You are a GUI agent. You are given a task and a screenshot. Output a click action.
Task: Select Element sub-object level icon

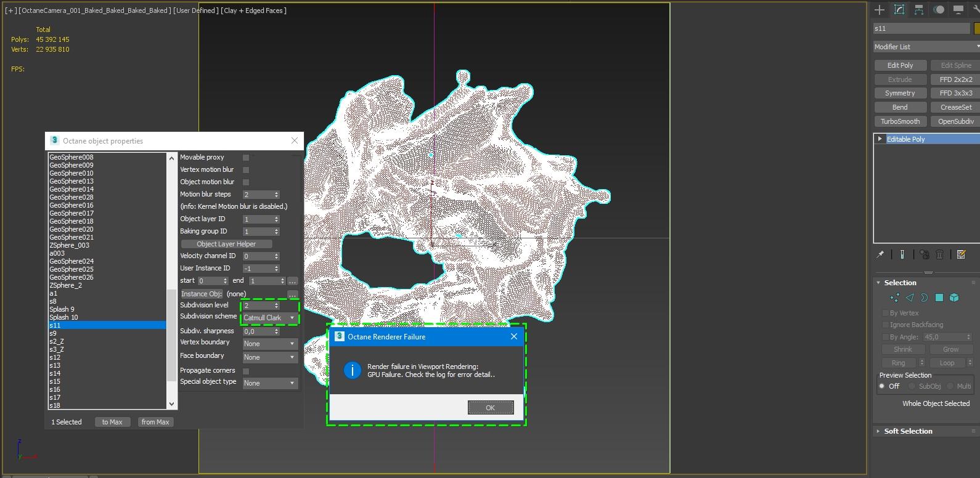pyautogui.click(x=954, y=298)
